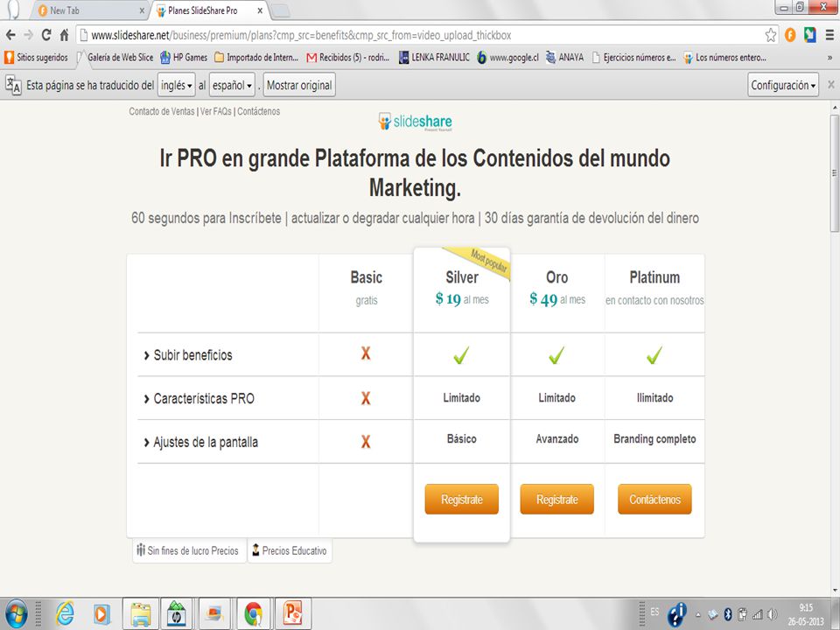Open the Ver FAQs link
The width and height of the screenshot is (840, 630).
click(x=216, y=111)
